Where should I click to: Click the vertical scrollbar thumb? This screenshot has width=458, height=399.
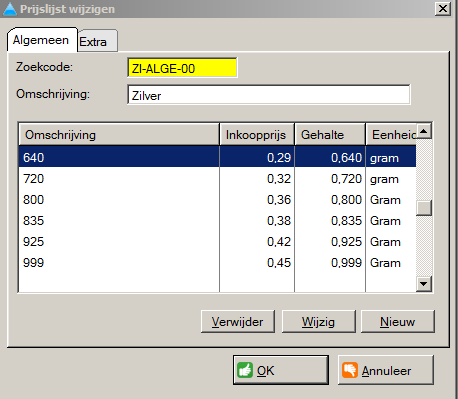[424, 208]
